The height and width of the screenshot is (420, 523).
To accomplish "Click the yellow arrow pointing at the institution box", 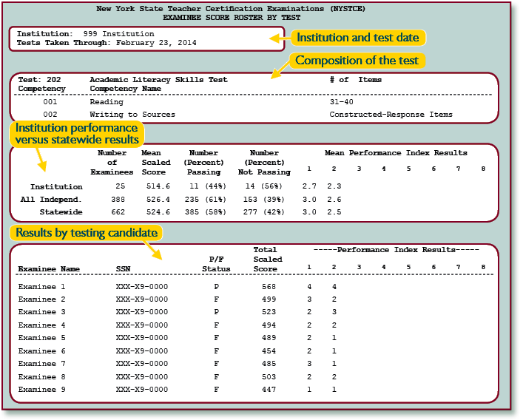I will (277, 37).
